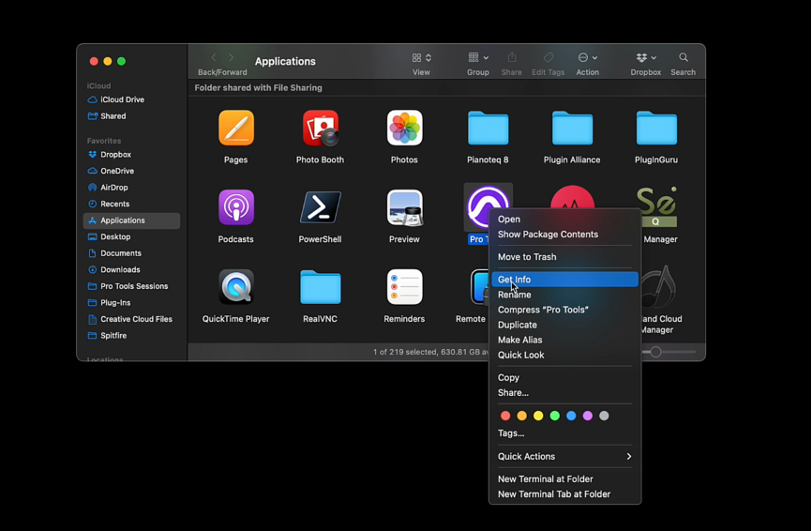This screenshot has height=531, width=812.
Task: Open the Dropbox toolbar dropdown
Action: [x=646, y=57]
